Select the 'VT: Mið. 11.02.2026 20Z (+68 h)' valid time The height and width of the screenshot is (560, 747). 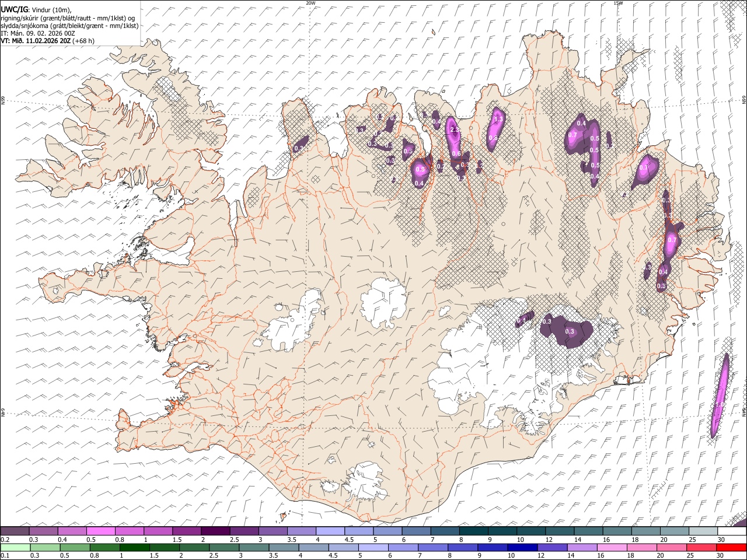pos(47,41)
